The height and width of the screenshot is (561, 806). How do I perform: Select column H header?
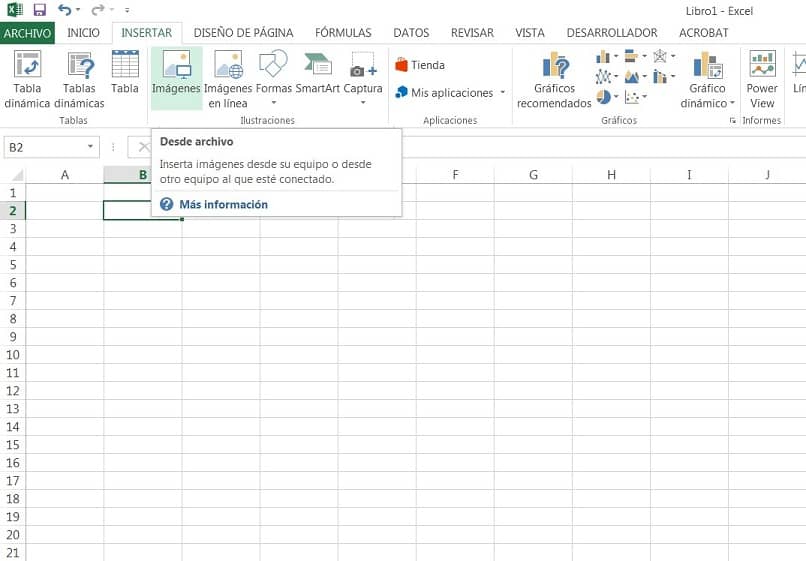point(611,175)
